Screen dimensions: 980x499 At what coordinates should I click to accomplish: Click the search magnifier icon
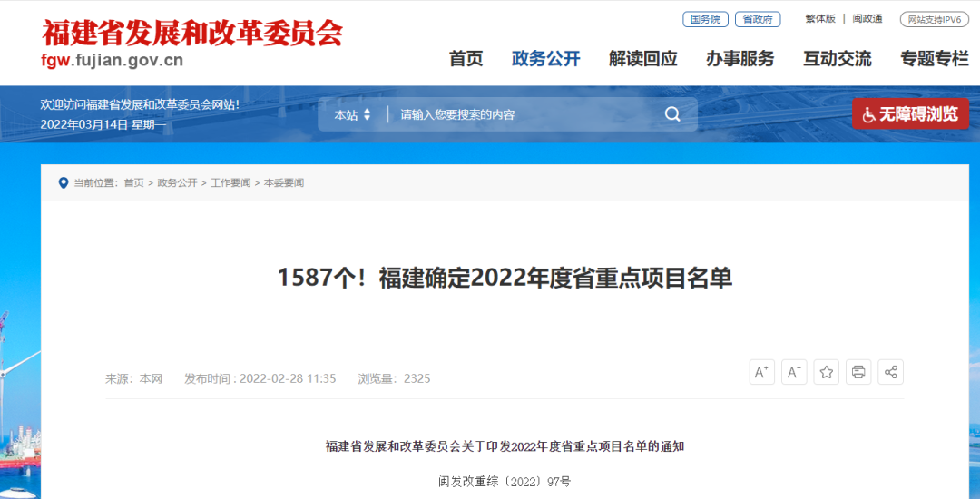coord(672,114)
